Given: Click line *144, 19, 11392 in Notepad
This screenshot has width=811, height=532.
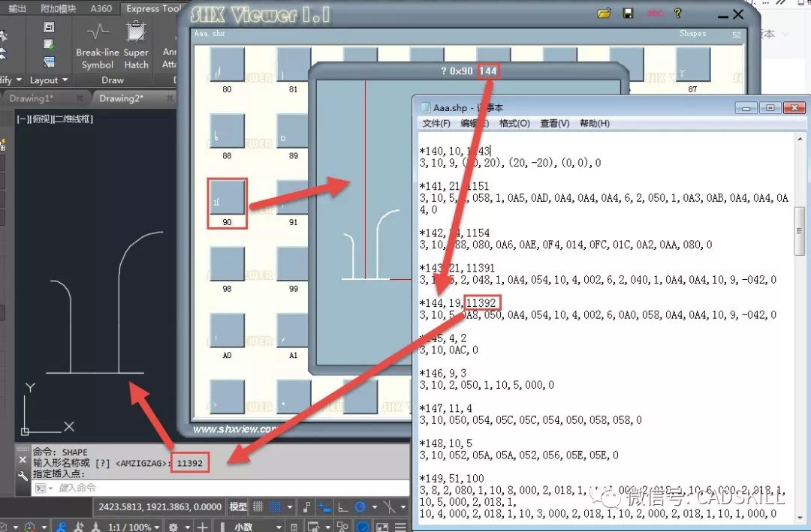Looking at the screenshot, I should click(458, 303).
